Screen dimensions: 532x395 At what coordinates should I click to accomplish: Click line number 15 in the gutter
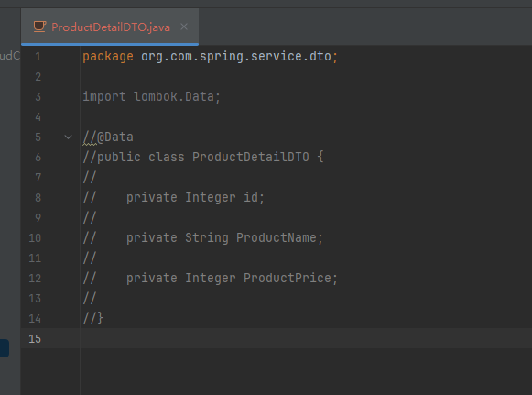click(x=35, y=339)
